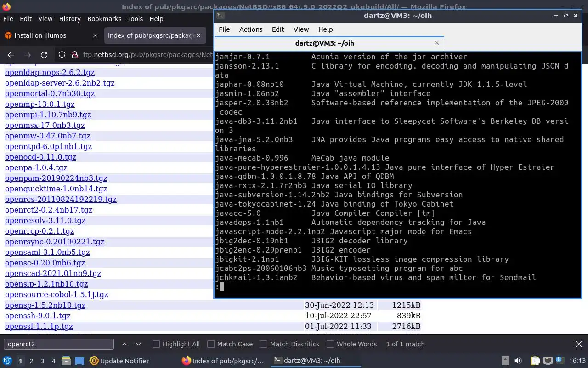Open the terminal's Help menu
588x368 pixels.
click(x=325, y=29)
